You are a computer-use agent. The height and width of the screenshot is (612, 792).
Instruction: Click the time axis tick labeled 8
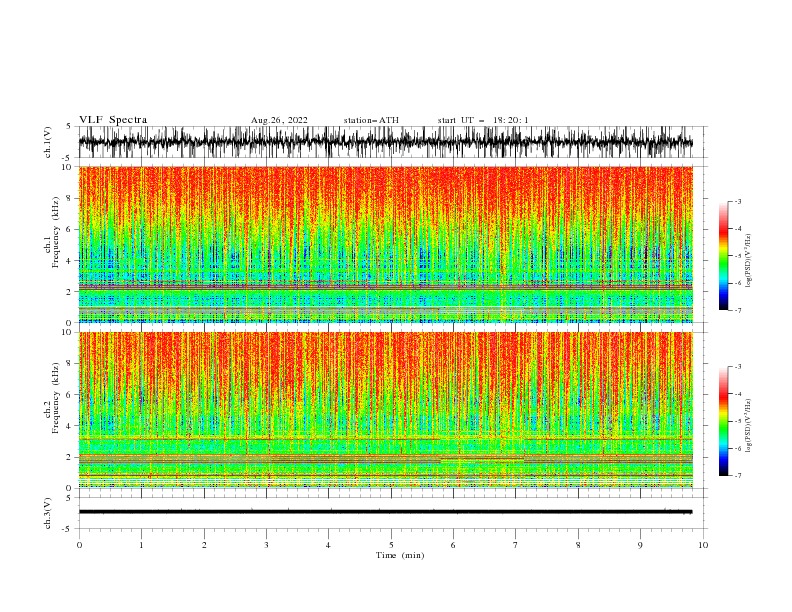click(x=578, y=545)
